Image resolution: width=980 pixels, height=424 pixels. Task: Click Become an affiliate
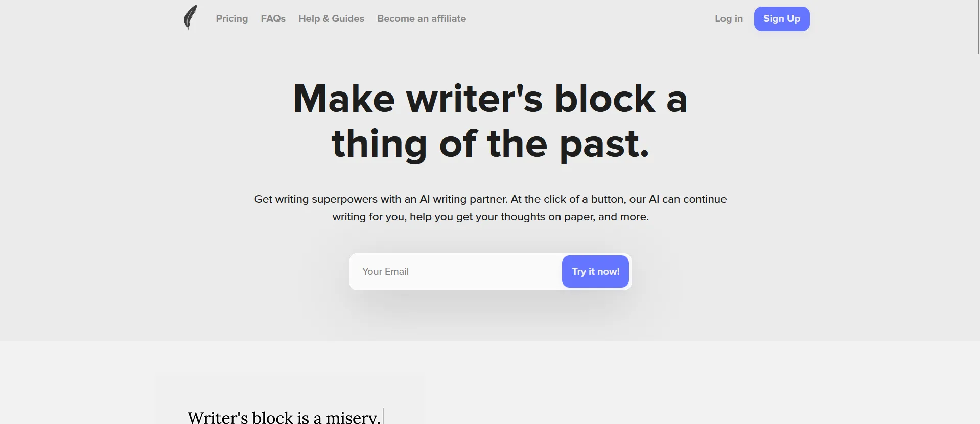421,18
